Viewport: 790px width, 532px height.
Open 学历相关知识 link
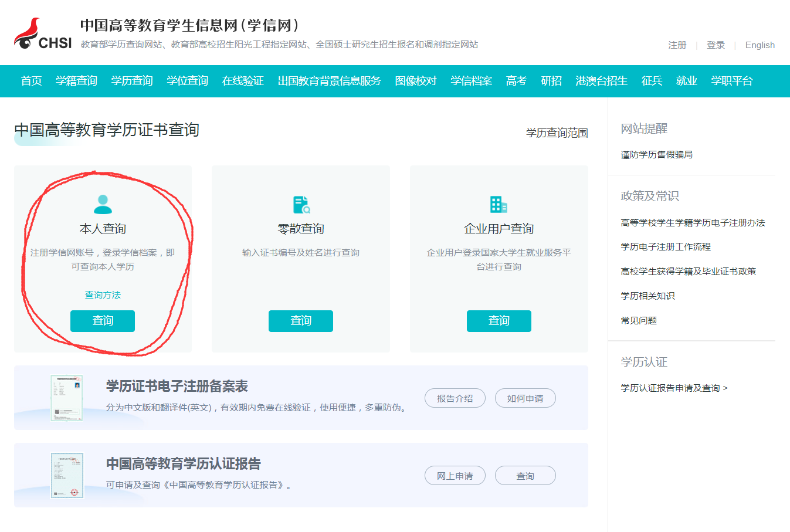[647, 296]
